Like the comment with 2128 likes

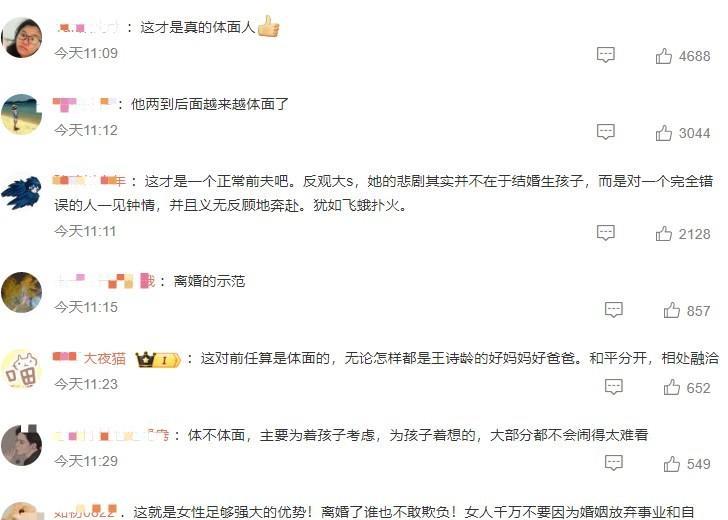[663, 234]
